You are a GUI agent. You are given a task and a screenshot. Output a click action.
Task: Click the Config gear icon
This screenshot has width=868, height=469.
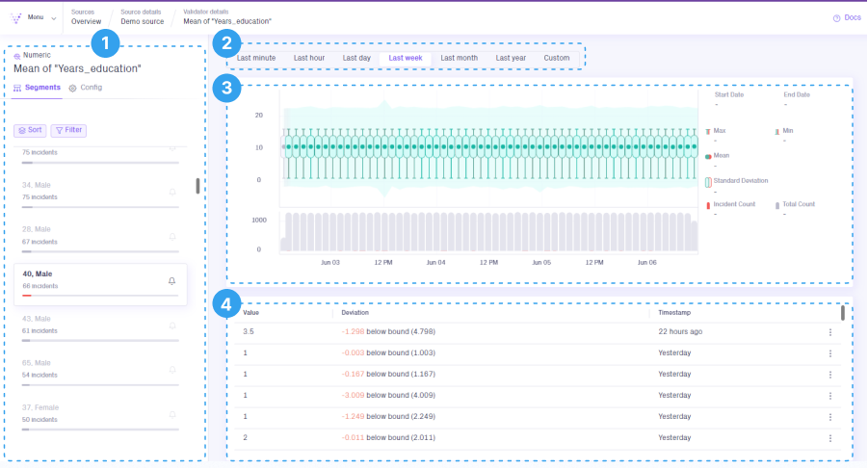pos(72,88)
